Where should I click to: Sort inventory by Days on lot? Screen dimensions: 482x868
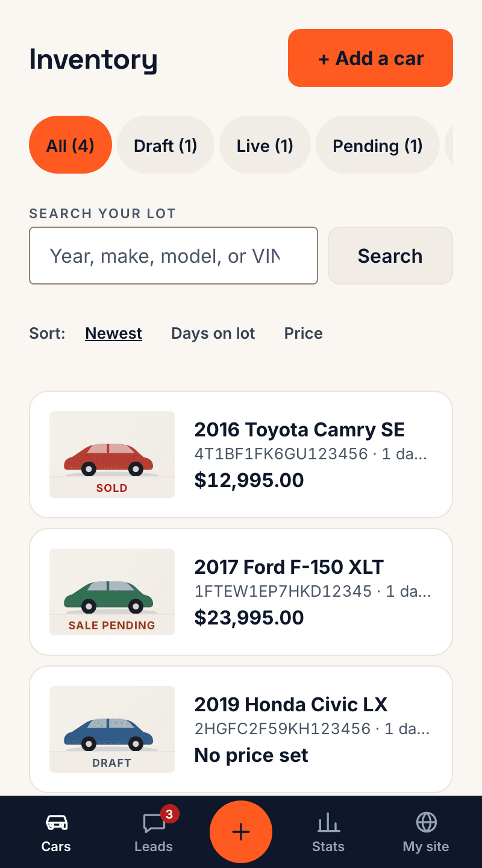coord(213,333)
